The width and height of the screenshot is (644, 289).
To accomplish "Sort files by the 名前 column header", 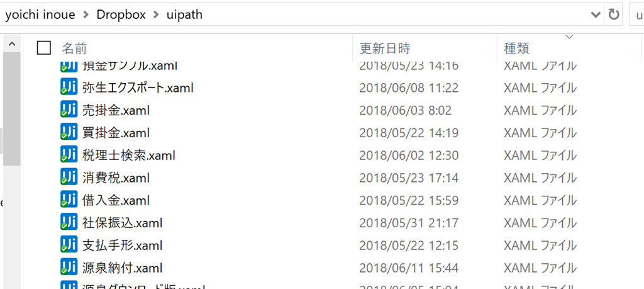I will pos(74,48).
